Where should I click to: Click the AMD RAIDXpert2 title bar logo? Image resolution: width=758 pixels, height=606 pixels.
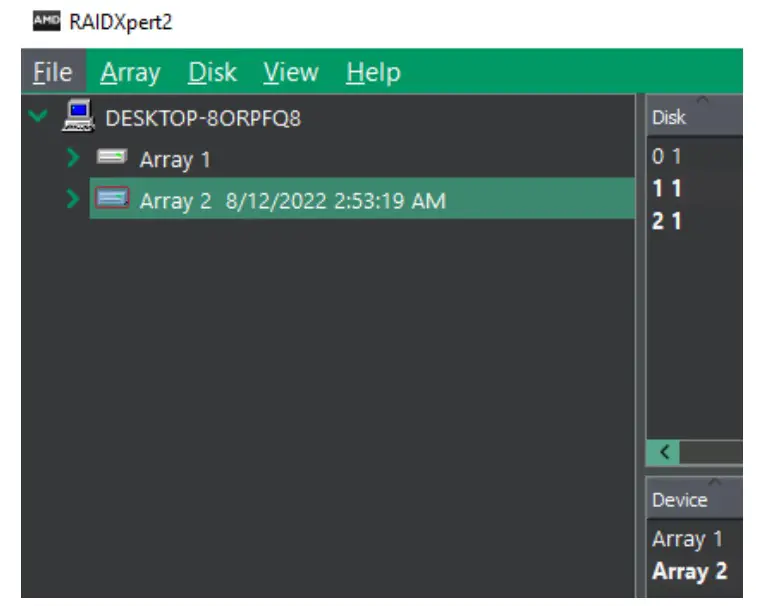click(x=45, y=22)
